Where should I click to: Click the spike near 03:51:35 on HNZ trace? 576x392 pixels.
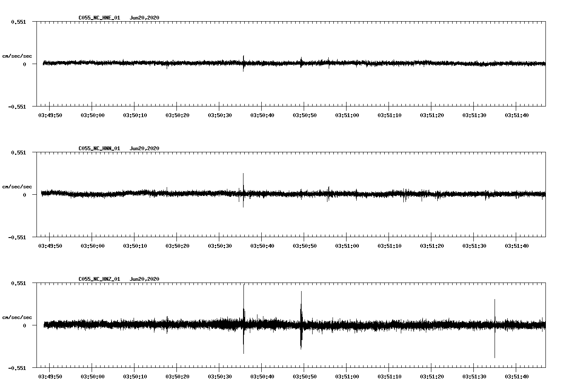(495, 328)
